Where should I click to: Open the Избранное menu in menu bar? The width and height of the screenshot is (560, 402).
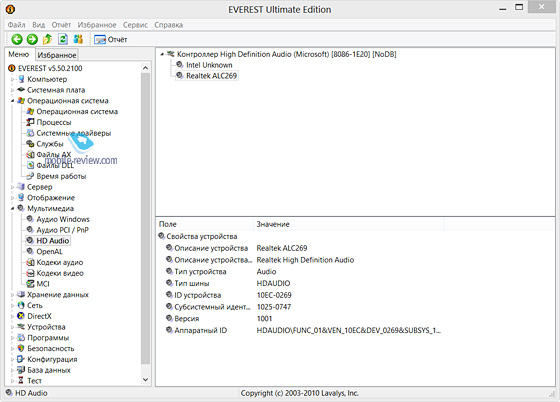click(97, 25)
